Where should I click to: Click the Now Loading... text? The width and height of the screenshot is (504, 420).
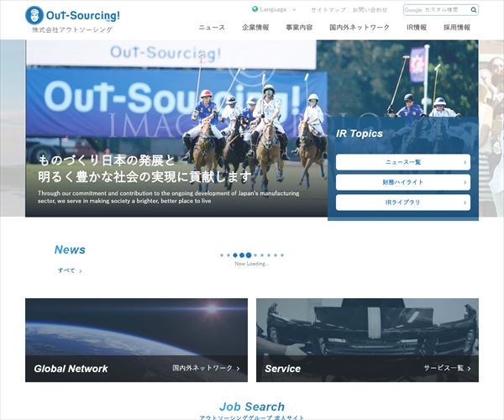252,264
